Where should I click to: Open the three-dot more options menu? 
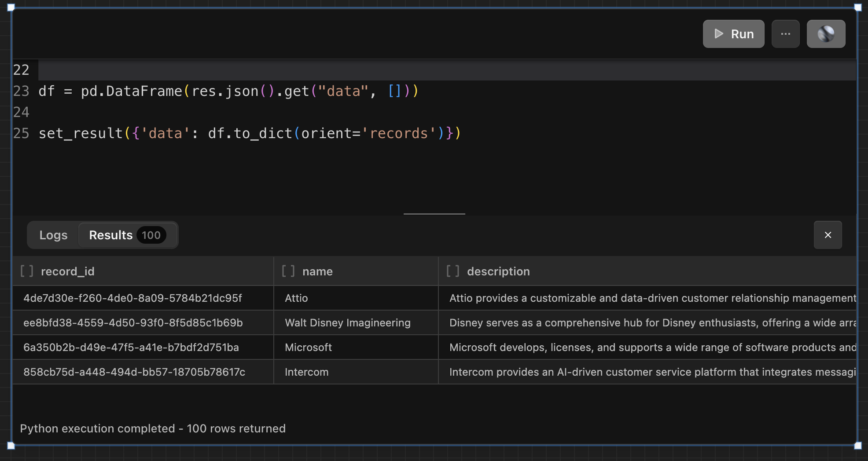click(786, 34)
